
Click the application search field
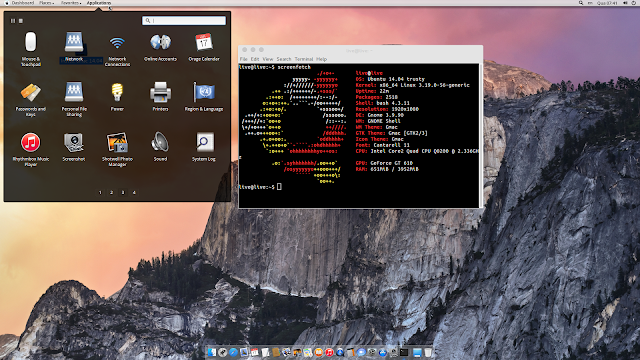click(184, 20)
